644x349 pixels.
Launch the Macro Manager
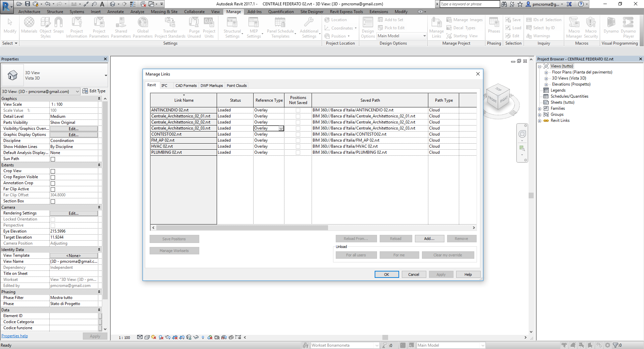click(574, 27)
